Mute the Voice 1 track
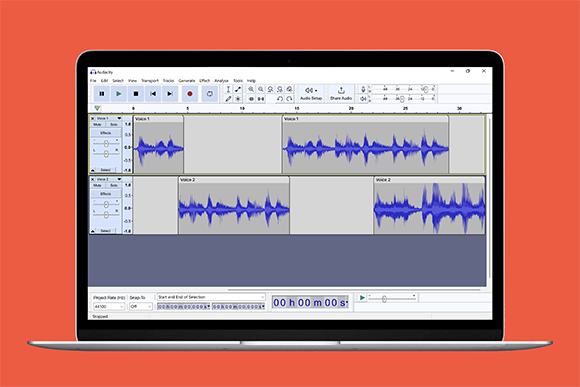The height and width of the screenshot is (387, 580). coord(97,125)
